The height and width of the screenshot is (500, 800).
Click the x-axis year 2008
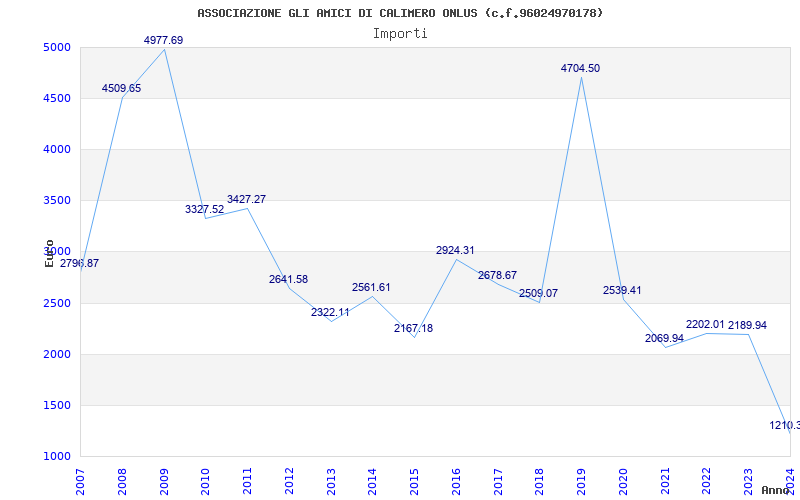point(122,482)
